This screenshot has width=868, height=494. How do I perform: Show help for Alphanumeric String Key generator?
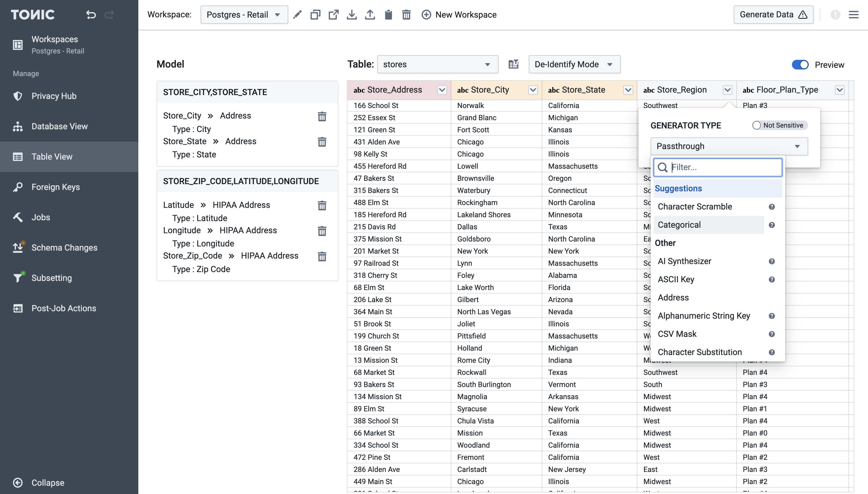tap(772, 316)
